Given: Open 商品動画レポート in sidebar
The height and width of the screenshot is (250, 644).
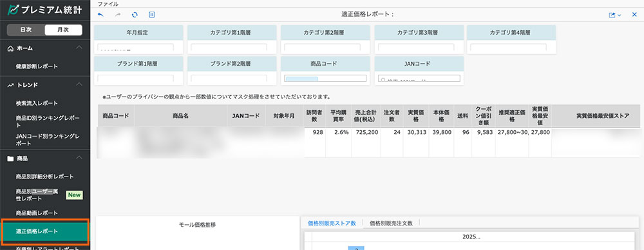Looking at the screenshot, I should (37, 213).
